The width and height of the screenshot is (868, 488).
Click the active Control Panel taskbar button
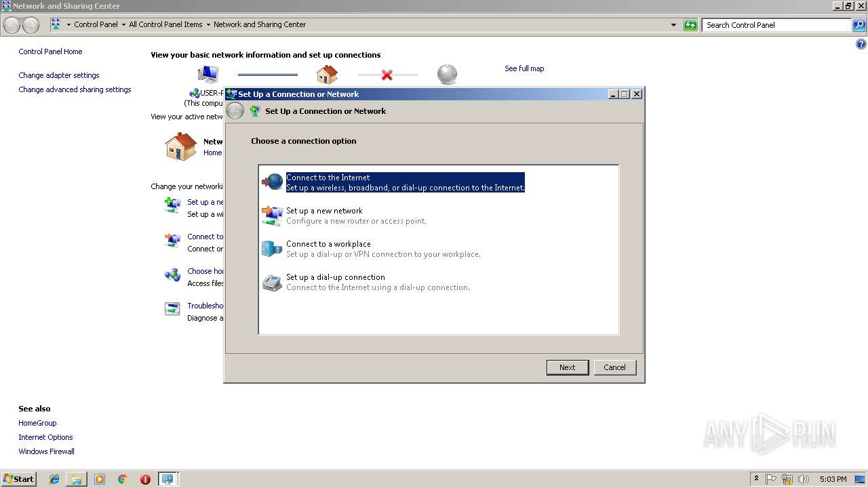coord(167,479)
